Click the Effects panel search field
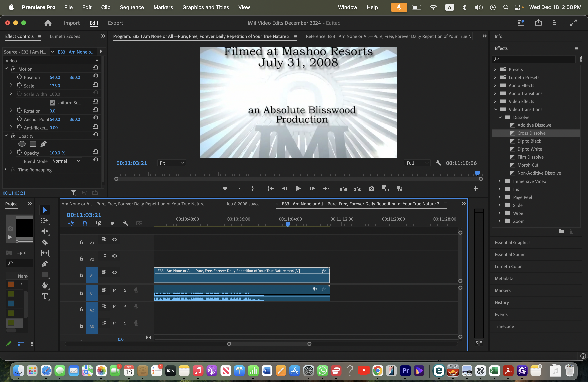 (534, 59)
